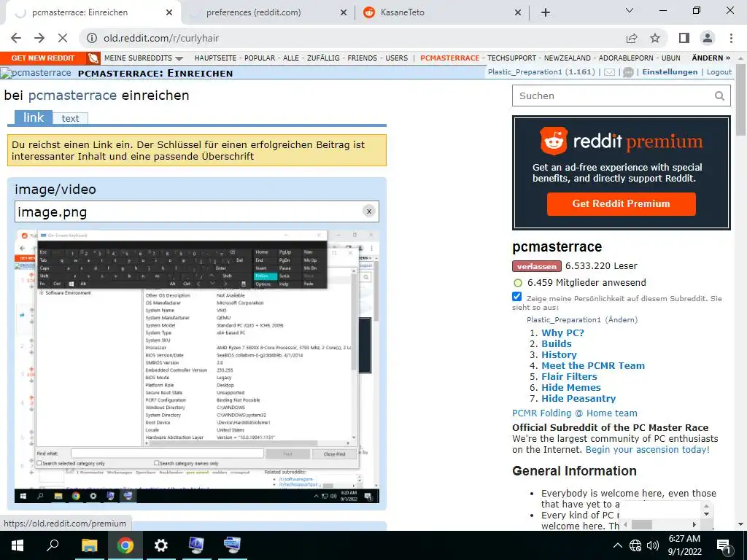Open TECHSUPPORT in the subreddit bar
This screenshot has width=747, height=560.
coord(511,58)
